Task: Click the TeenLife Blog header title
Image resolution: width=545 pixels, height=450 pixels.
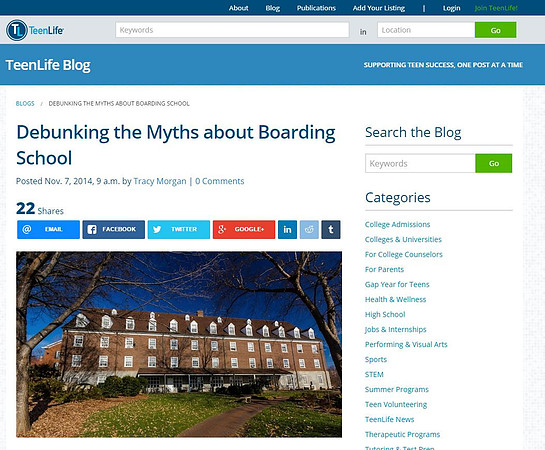Action: [48, 65]
